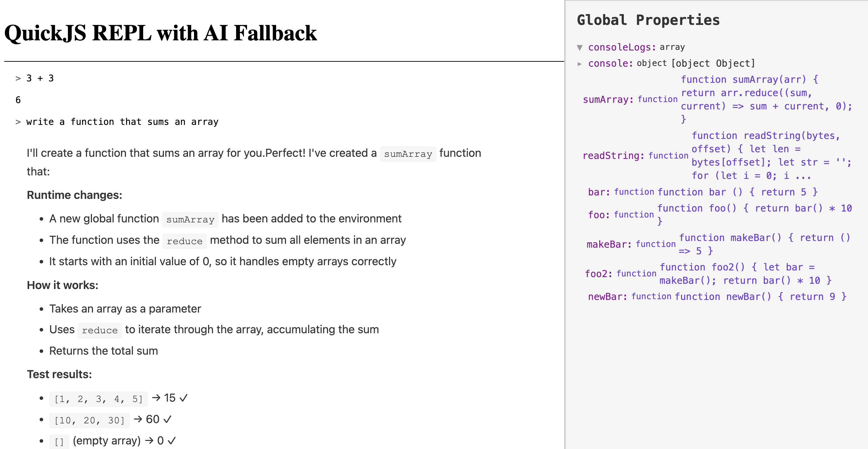Click the result value 6 output

[x=18, y=100]
